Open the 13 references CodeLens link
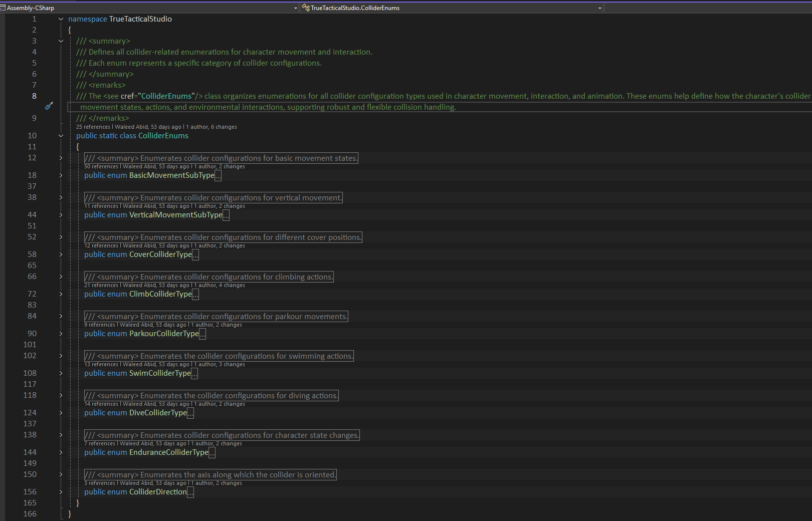 [x=101, y=365]
